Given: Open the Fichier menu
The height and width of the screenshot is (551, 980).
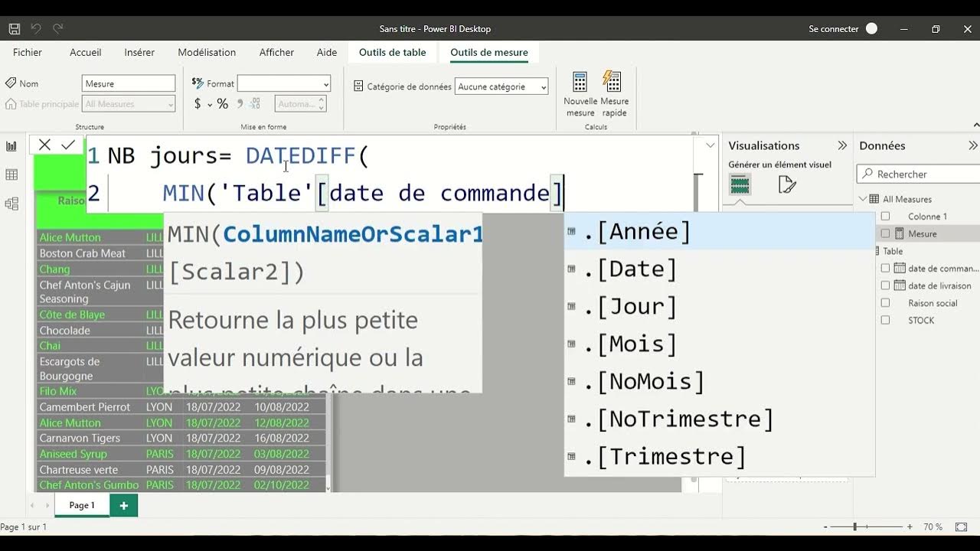Looking at the screenshot, I should point(28,52).
